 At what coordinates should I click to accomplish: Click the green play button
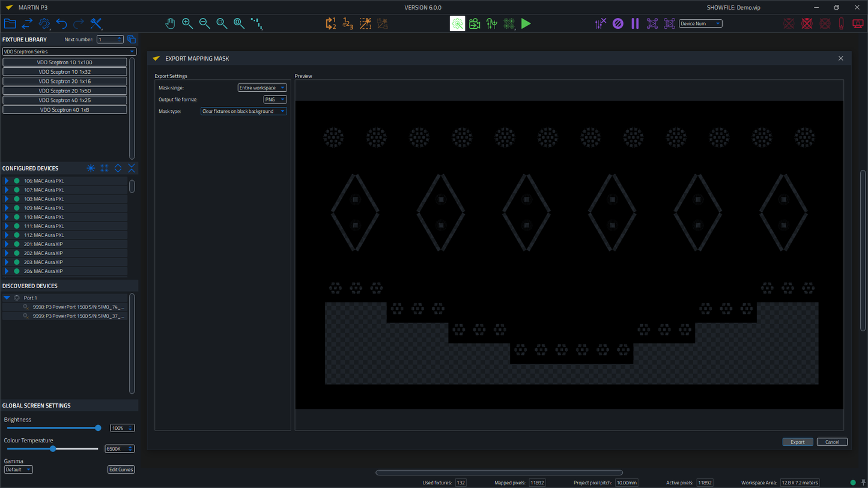click(x=526, y=23)
